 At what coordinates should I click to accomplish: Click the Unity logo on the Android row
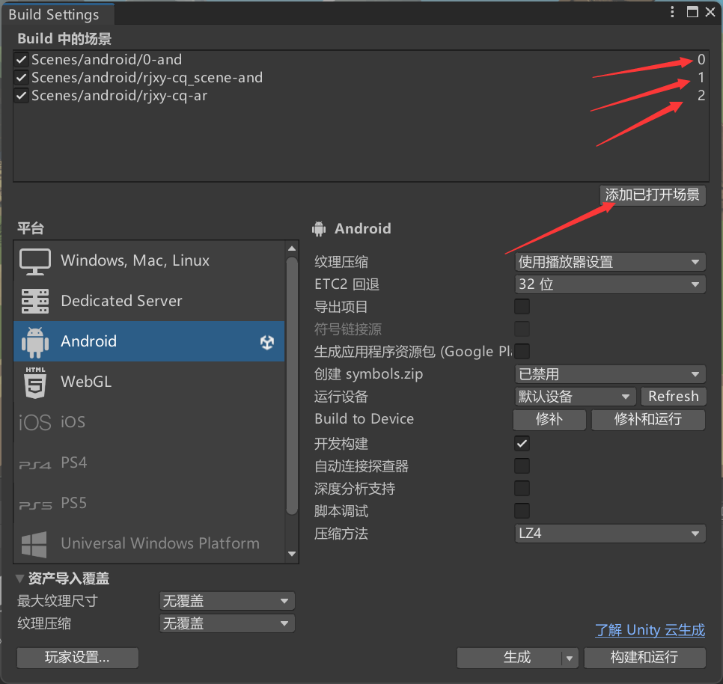(x=267, y=342)
